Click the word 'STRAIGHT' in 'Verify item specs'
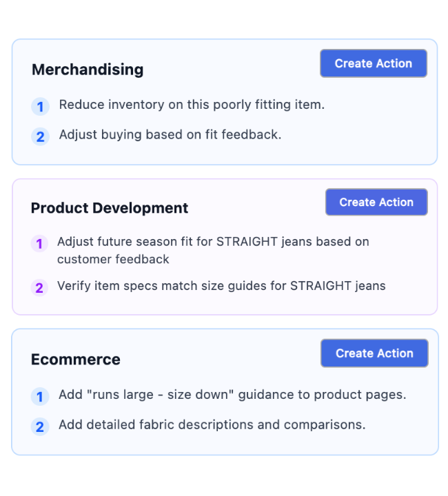448x496 pixels. [320, 286]
